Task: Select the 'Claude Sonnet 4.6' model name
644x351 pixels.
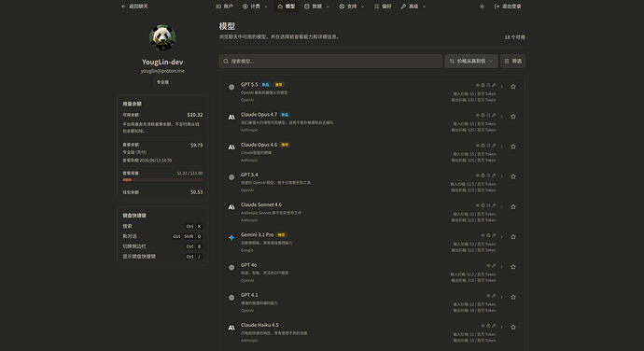Action: 261,204
